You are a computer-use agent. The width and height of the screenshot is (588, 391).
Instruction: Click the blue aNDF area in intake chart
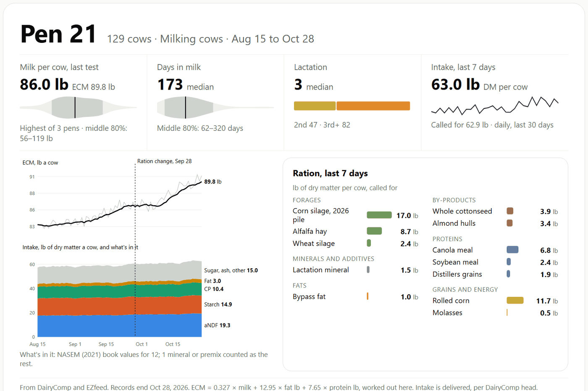(120, 325)
